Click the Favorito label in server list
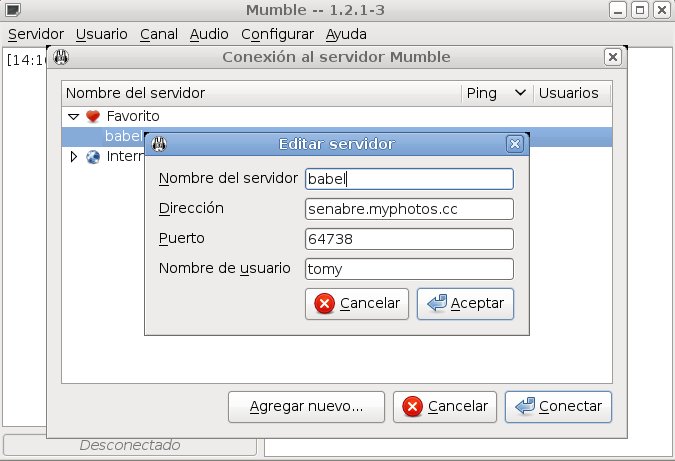The image size is (675, 461). 133,116
